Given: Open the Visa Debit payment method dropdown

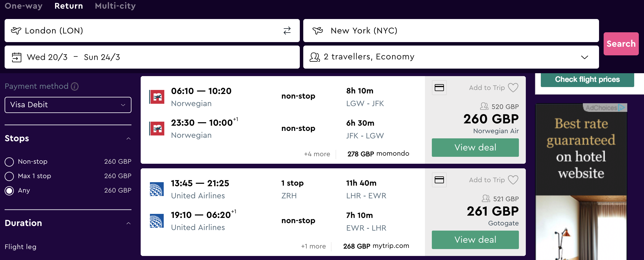Looking at the screenshot, I should pos(68,105).
